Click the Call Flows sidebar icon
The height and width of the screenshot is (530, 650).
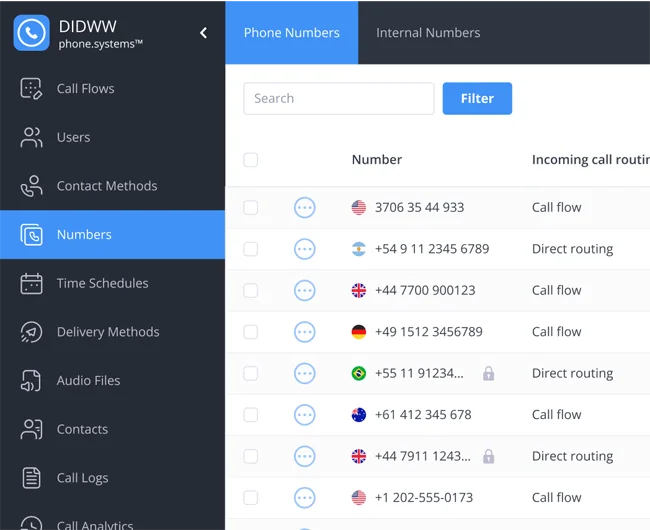pos(31,88)
